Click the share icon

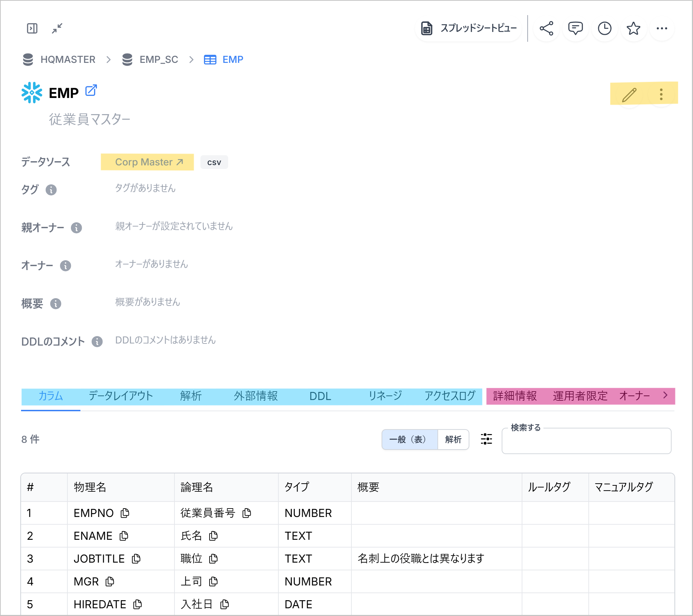[x=546, y=28]
